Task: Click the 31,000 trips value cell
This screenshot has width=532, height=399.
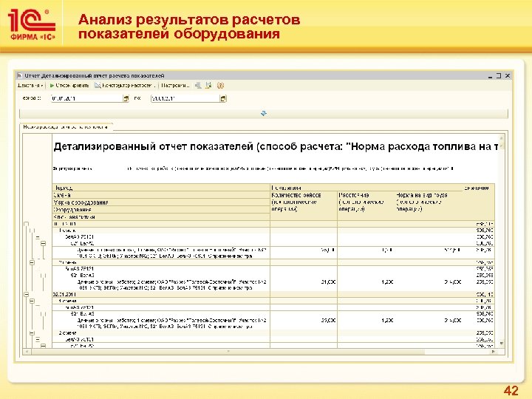Action: [328, 282]
